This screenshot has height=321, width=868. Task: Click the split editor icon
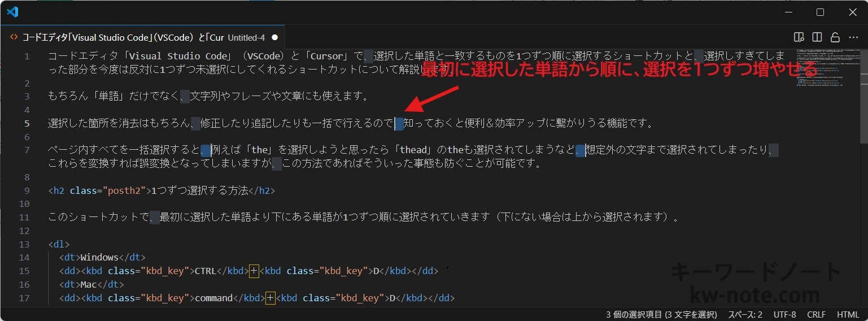[817, 37]
